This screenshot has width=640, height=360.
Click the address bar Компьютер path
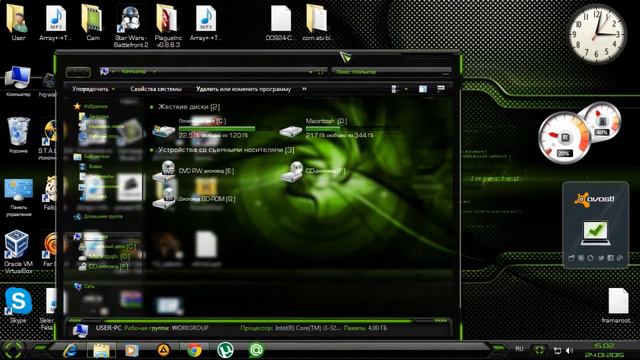134,71
